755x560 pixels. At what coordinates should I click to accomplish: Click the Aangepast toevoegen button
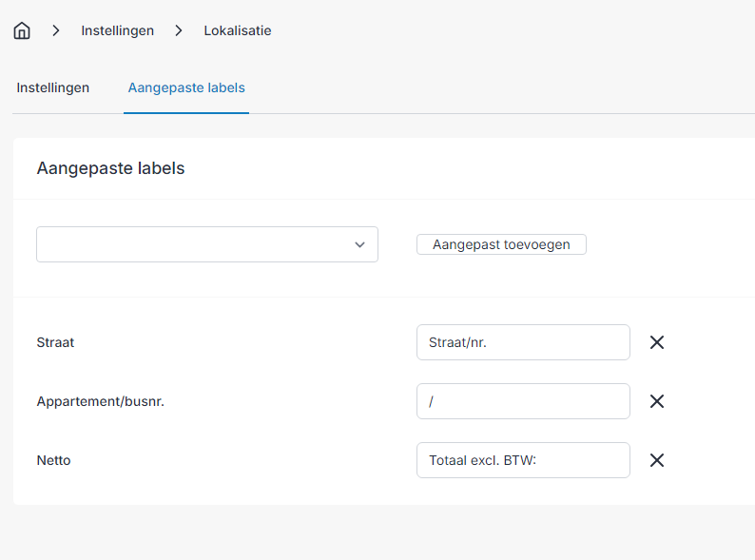[x=501, y=244]
